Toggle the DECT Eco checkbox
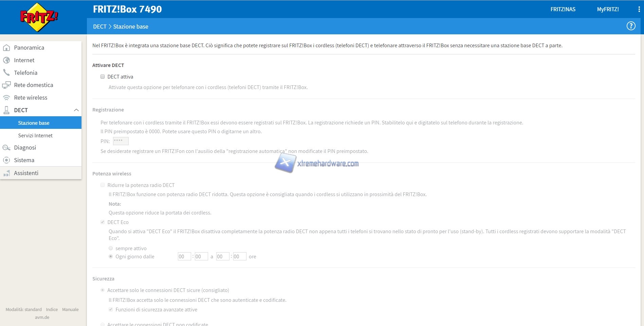 [x=103, y=222]
